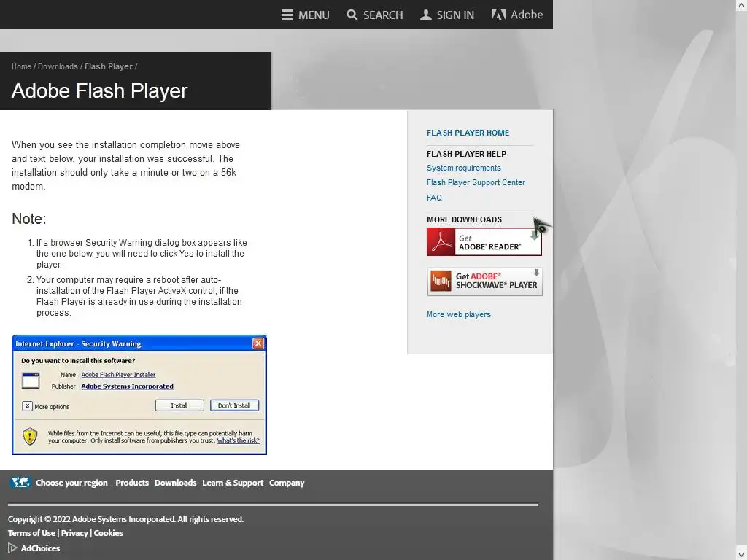The image size is (747, 560).
Task: Open Downloads breadcrumb link
Action: point(58,66)
